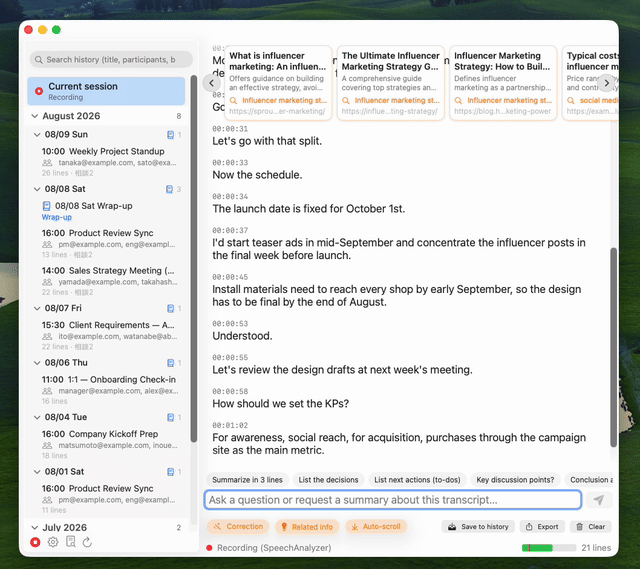
Task: Click search icon in first influencer marketing card
Action: pyautogui.click(x=233, y=100)
